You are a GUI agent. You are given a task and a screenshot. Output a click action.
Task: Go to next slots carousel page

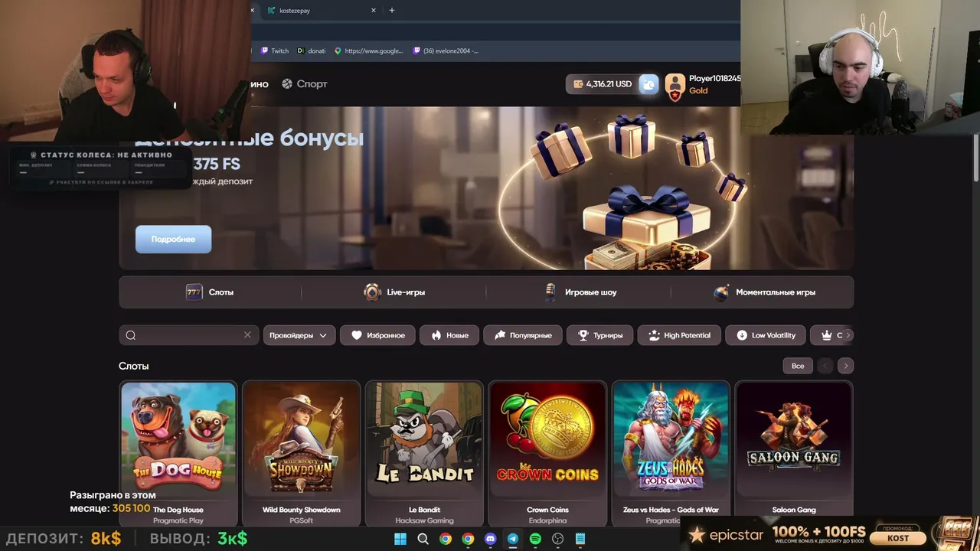click(845, 366)
